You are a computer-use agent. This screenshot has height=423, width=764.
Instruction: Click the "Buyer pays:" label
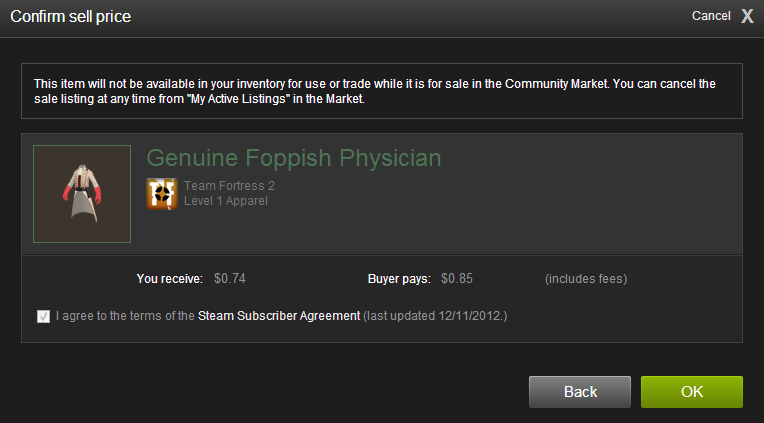coord(399,278)
